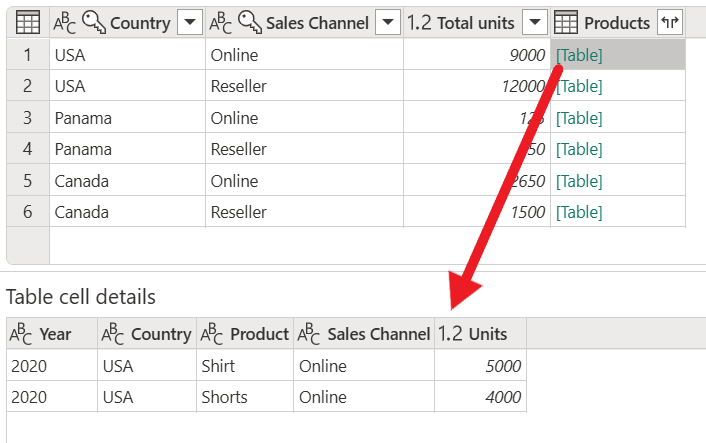Click the Canada cell in row 6
The image size is (706, 443).
click(x=127, y=212)
